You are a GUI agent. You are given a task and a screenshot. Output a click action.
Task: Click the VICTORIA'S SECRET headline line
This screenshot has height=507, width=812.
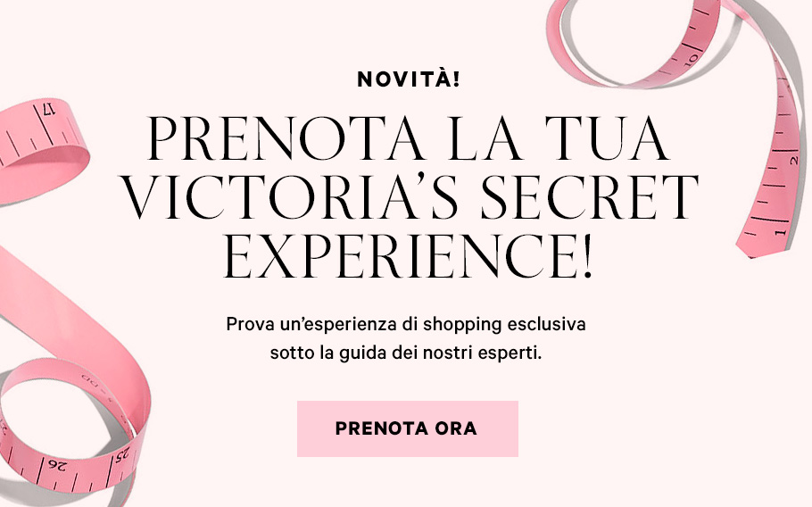click(410, 197)
